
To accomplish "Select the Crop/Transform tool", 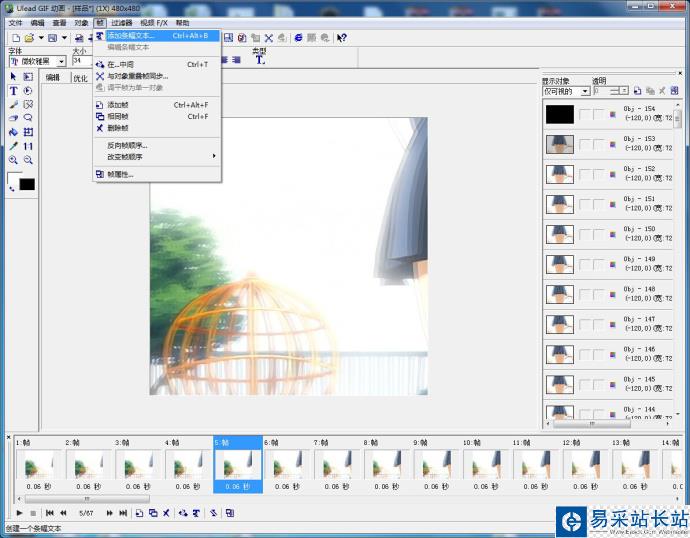I will pos(28,132).
